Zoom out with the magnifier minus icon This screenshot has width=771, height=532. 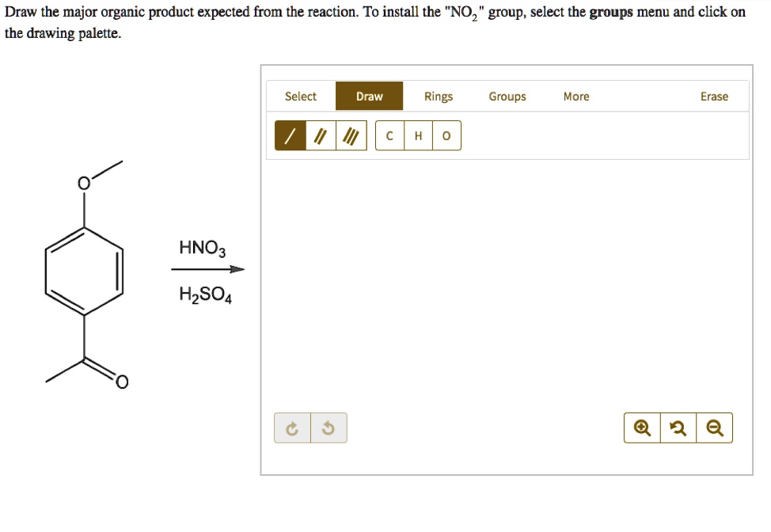[716, 427]
